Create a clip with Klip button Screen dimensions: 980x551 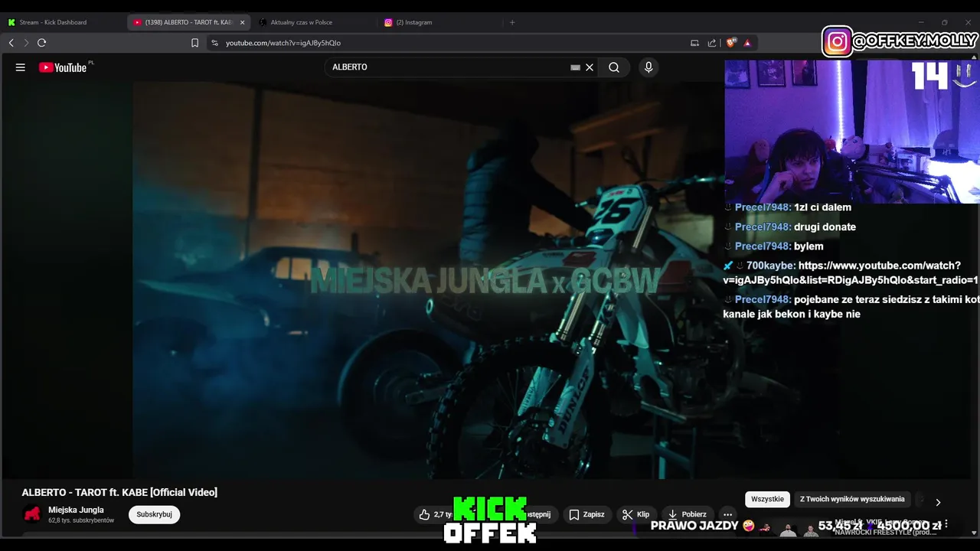(635, 514)
